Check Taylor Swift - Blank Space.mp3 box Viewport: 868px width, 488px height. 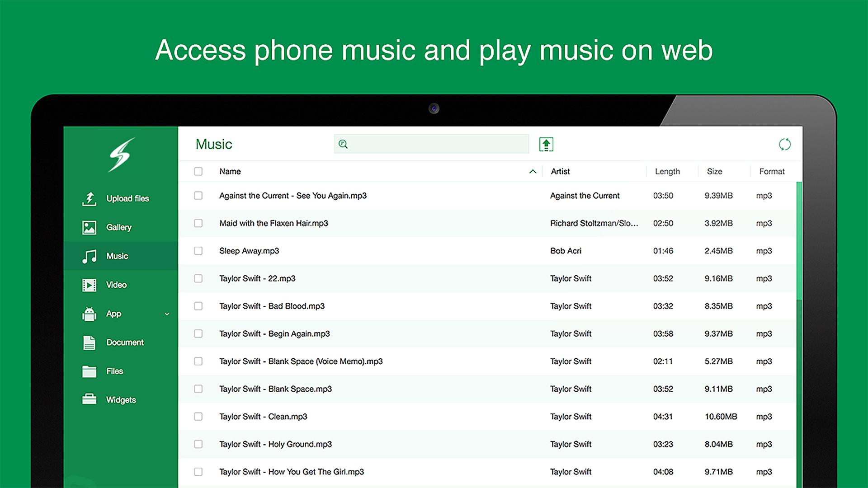tap(198, 389)
